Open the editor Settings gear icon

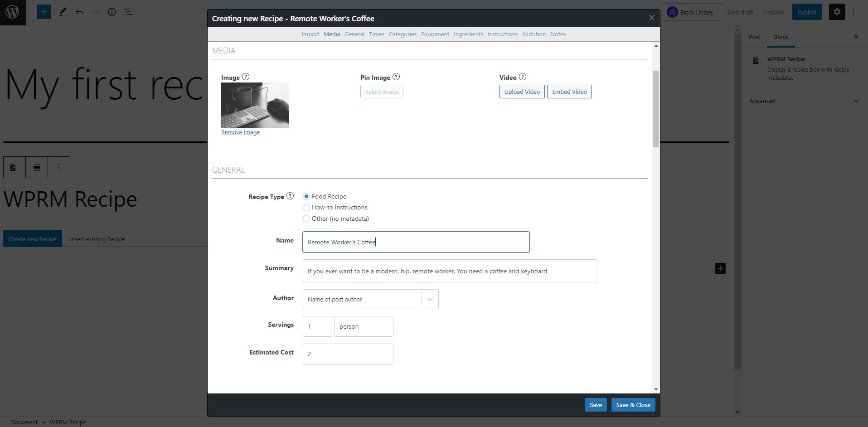coord(837,12)
